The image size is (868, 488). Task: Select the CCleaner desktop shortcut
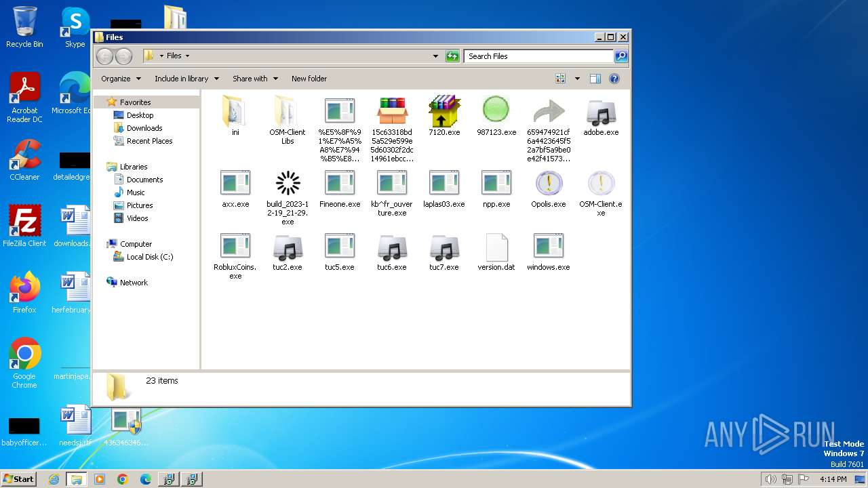tap(24, 160)
